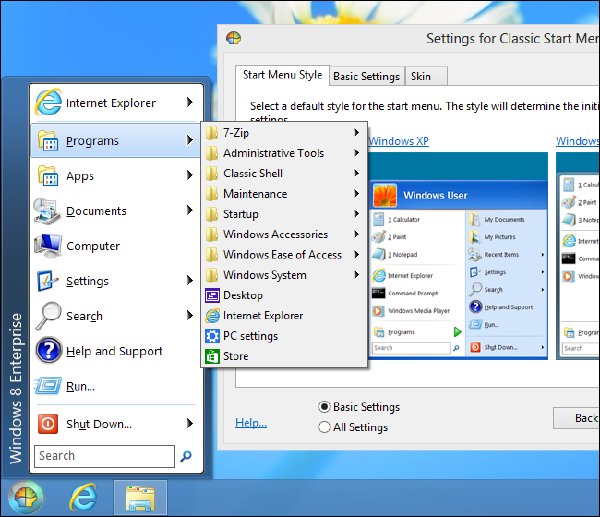Switch to the Skin tab
This screenshot has height=517, width=600.
[426, 76]
